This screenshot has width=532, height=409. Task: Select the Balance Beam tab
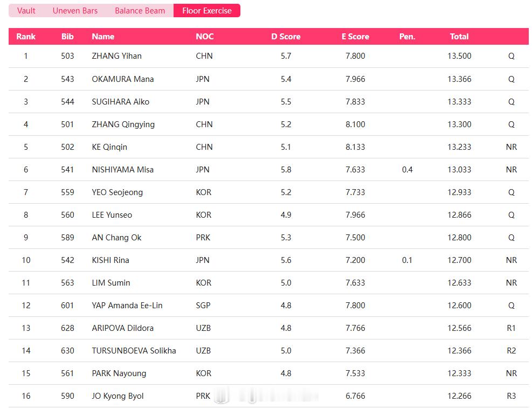click(x=140, y=11)
